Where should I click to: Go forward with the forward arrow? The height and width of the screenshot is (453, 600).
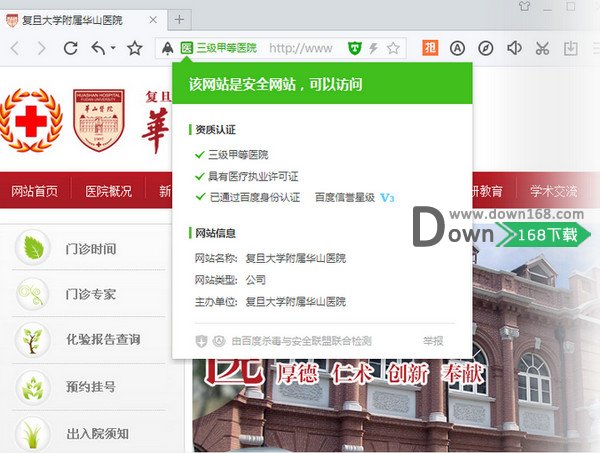42,49
